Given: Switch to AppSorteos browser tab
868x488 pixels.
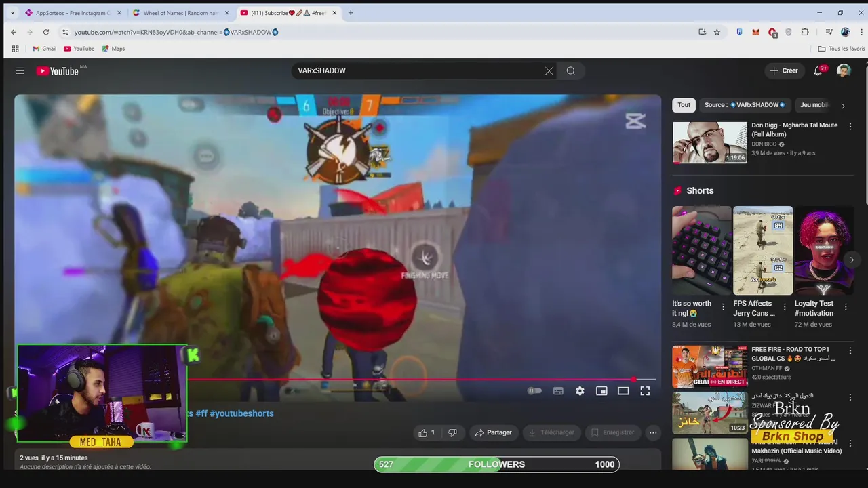Looking at the screenshot, I should [x=73, y=13].
